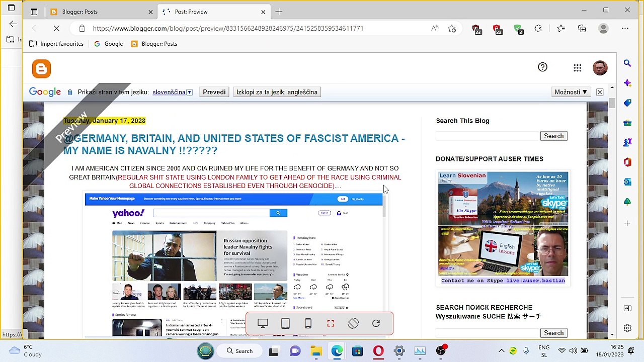Click the Search This Blog input field
The image size is (644, 362).
point(487,136)
